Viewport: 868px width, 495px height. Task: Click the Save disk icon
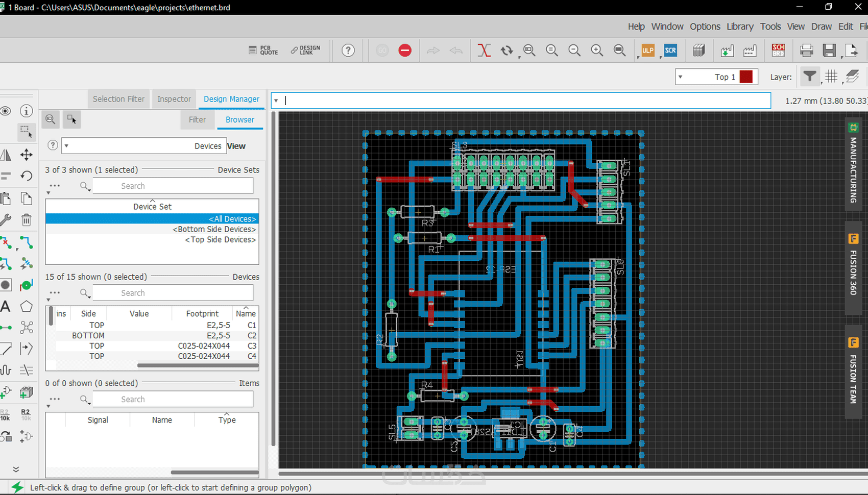(x=829, y=51)
